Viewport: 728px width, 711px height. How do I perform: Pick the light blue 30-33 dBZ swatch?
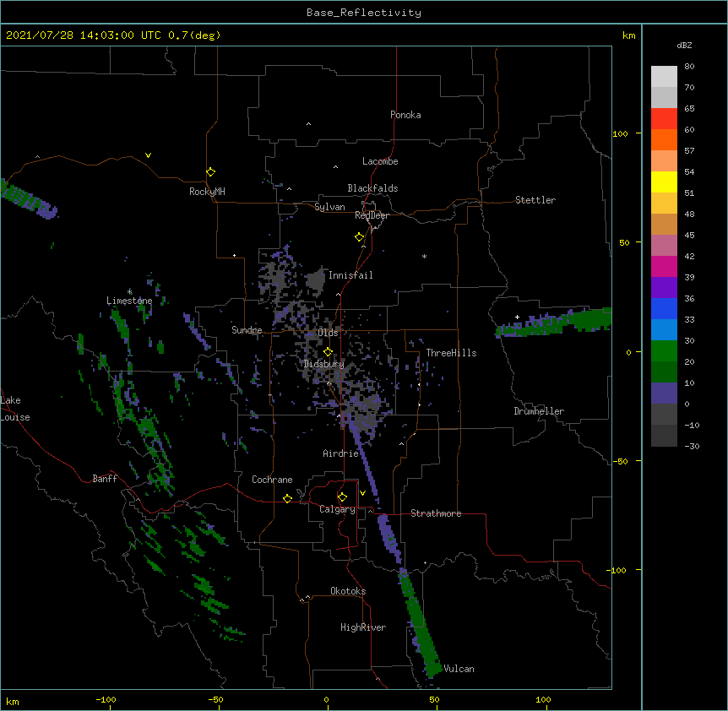664,329
